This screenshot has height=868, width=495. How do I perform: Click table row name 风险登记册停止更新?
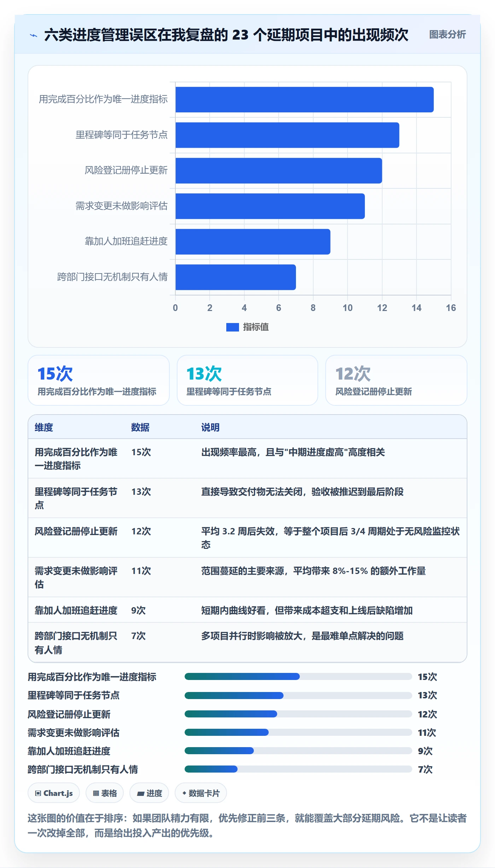pyautogui.click(x=76, y=531)
